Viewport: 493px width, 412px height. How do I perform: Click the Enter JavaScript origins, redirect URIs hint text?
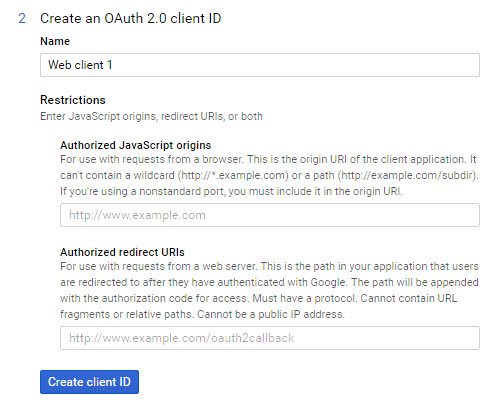(151, 116)
